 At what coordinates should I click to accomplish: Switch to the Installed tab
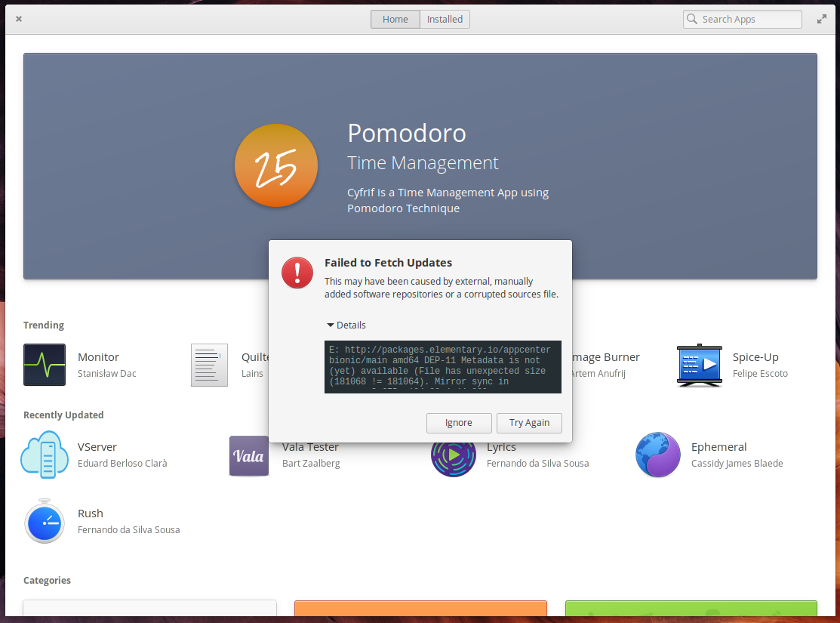point(444,19)
